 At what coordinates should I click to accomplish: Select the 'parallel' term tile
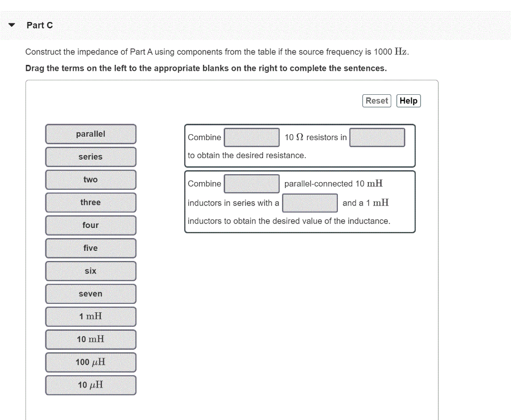(x=90, y=134)
